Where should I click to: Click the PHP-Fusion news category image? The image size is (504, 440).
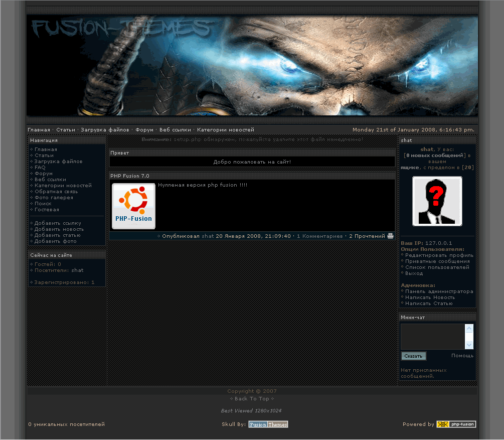pos(133,206)
